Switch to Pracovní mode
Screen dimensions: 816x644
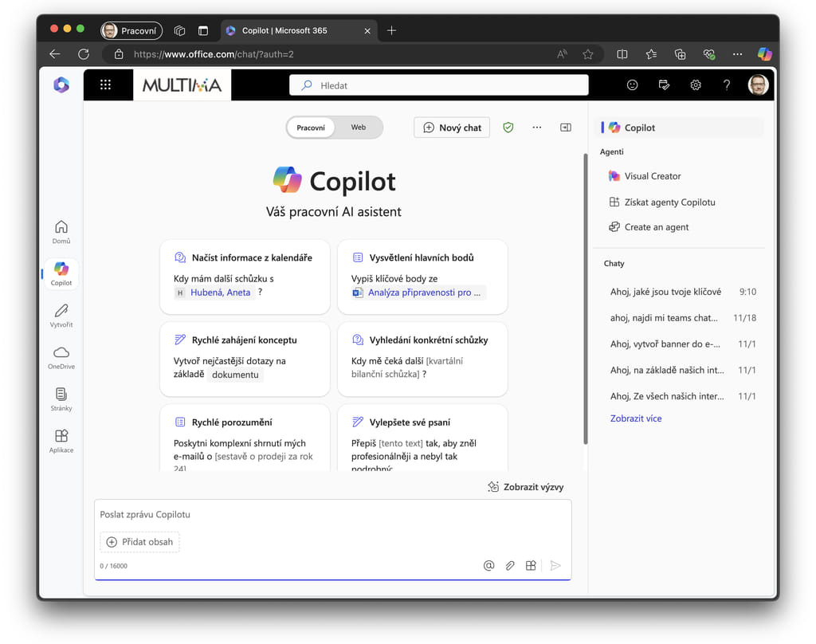311,128
